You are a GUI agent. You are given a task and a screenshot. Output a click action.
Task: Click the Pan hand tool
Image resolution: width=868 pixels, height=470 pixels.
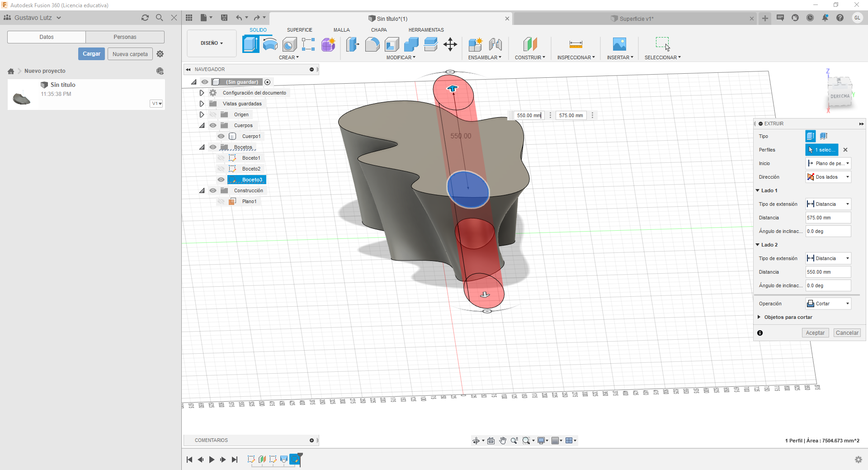coord(503,441)
